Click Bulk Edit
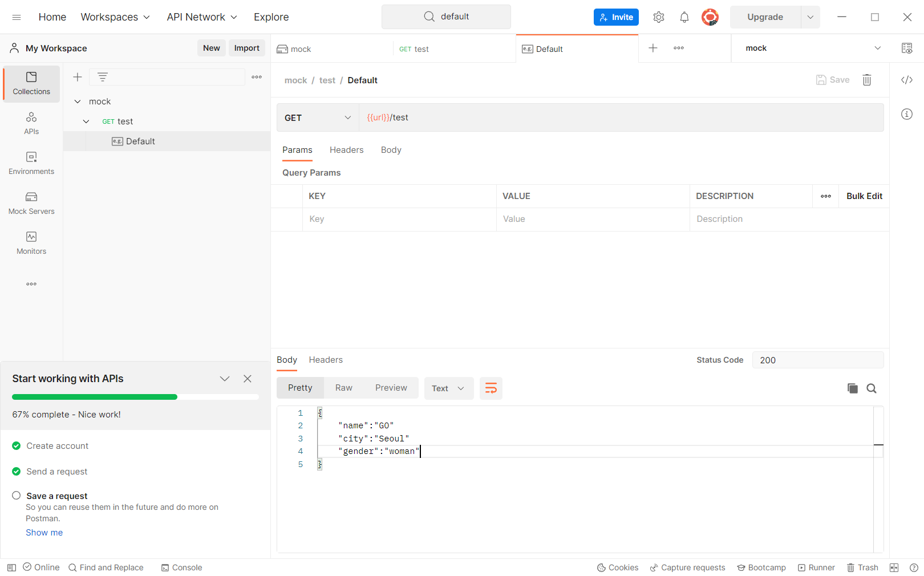 point(864,196)
